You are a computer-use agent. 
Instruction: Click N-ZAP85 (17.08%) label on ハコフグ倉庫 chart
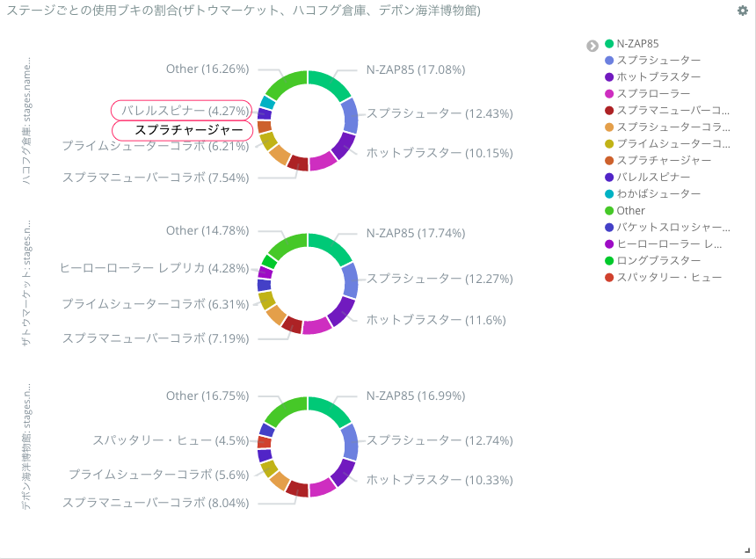click(416, 70)
